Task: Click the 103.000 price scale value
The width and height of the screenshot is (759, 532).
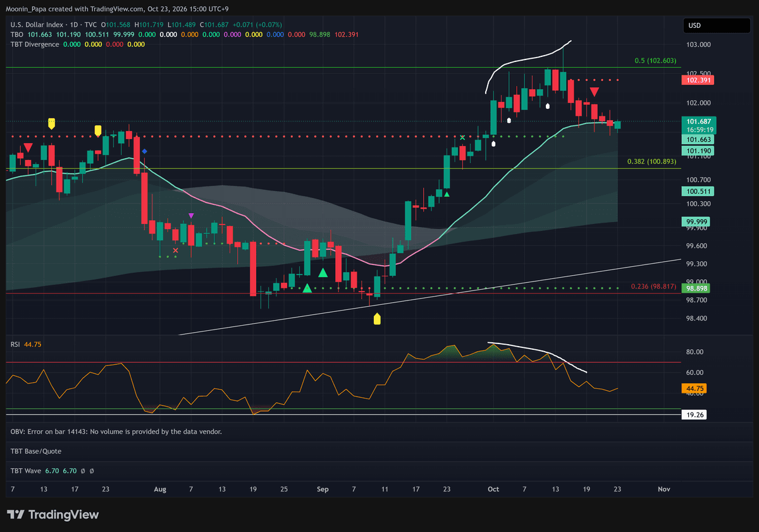Action: pos(698,45)
